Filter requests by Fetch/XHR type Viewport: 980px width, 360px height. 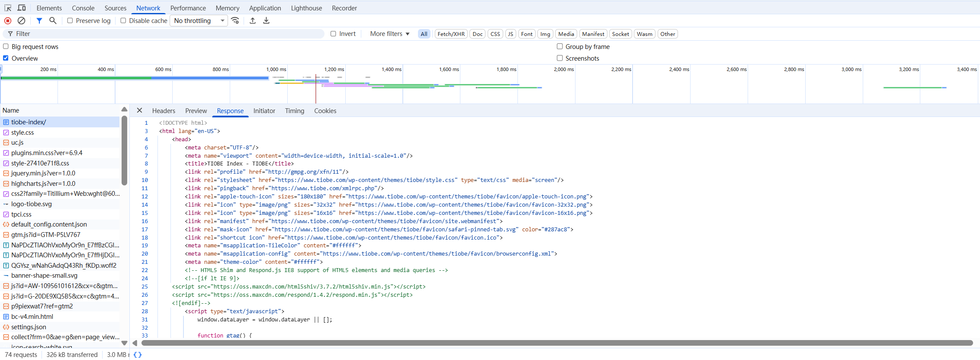coord(451,34)
